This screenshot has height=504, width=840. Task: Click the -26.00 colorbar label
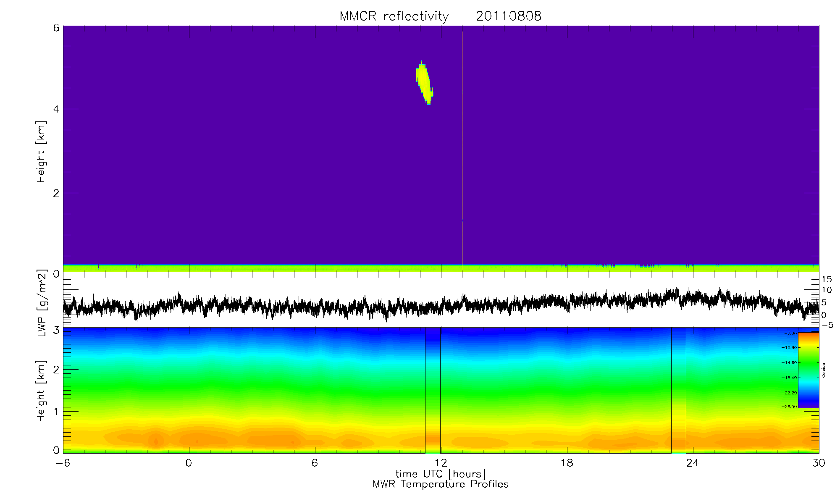click(x=790, y=407)
